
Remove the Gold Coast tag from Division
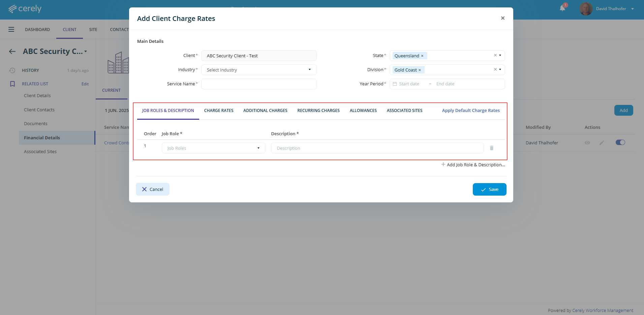(420, 70)
